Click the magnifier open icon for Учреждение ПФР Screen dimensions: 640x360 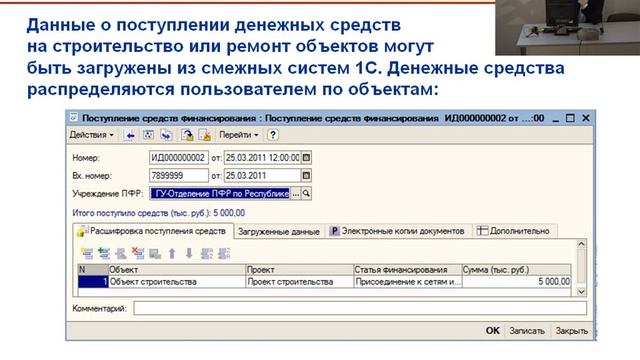[x=306, y=193]
